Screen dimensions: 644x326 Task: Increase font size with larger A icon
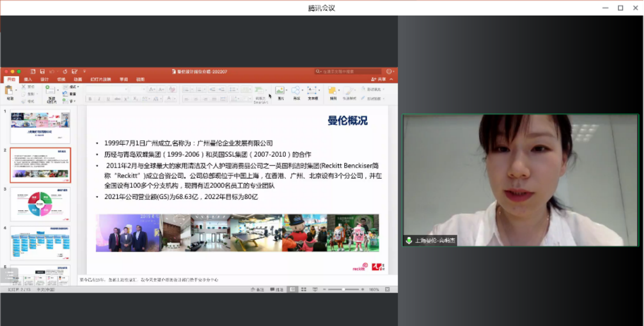coord(152,89)
